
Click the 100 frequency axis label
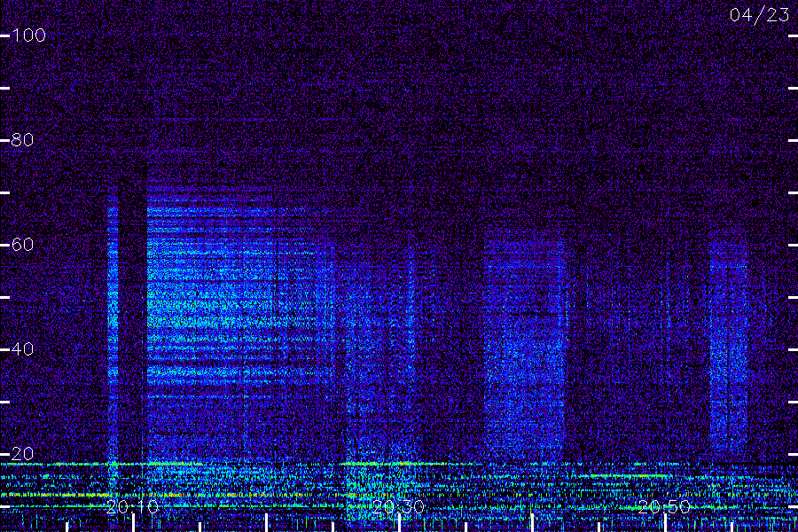[29, 35]
